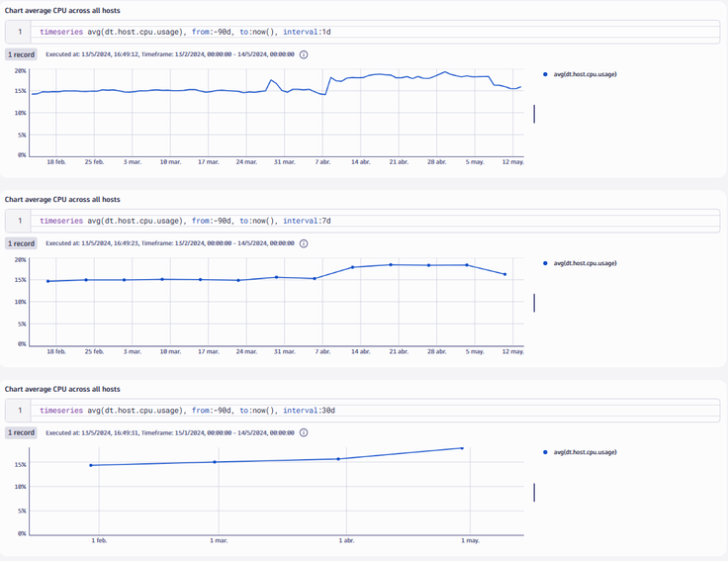Open the '1 record' badge of 30d chart
This screenshot has width=728, height=561.
pyautogui.click(x=22, y=432)
